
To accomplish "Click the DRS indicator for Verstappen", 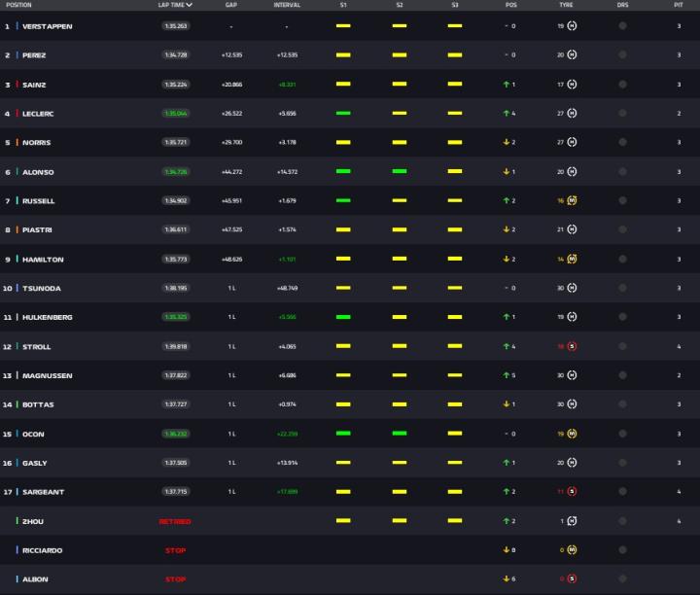I will coord(622,26).
